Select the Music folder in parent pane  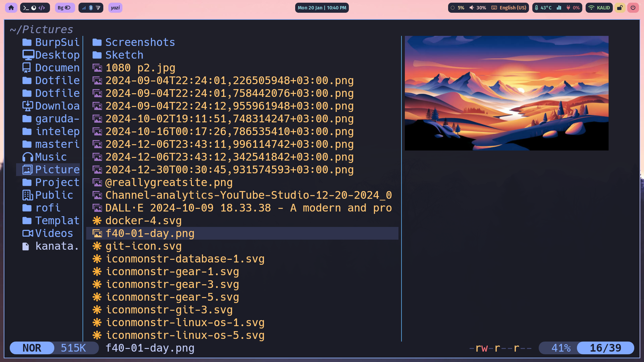pyautogui.click(x=51, y=157)
